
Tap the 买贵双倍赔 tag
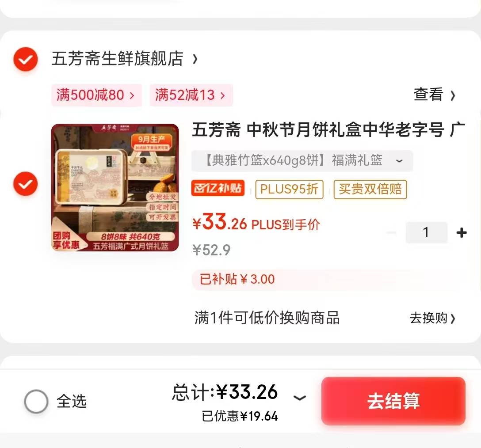pos(370,189)
